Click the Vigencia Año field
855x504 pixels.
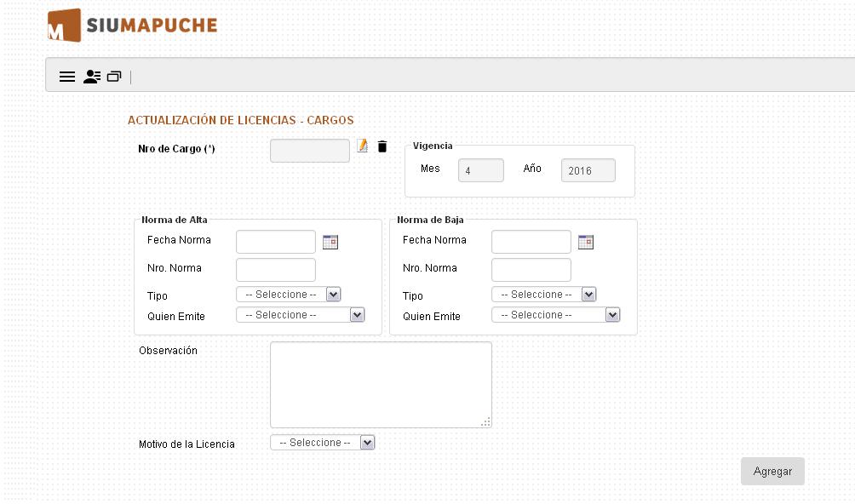pyautogui.click(x=588, y=170)
